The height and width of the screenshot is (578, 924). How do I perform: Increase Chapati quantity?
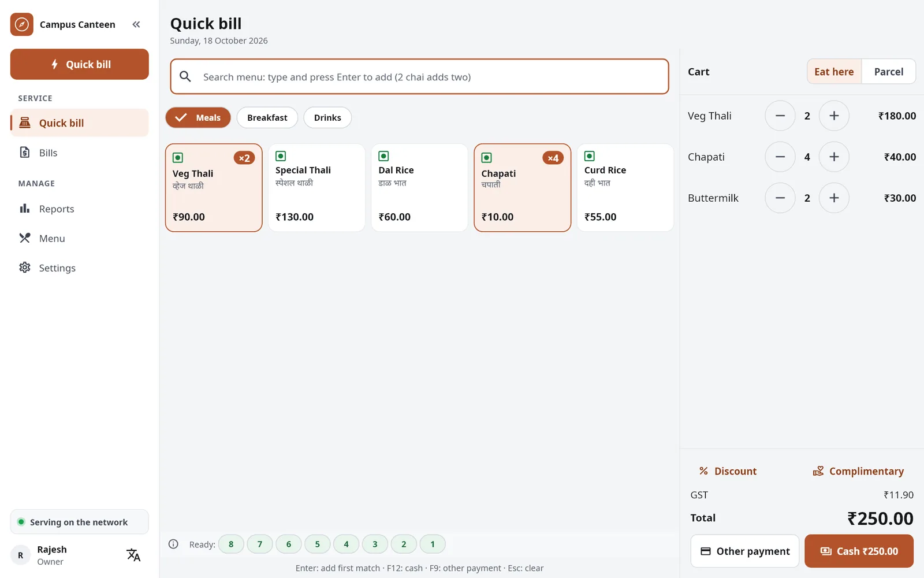[x=834, y=157]
